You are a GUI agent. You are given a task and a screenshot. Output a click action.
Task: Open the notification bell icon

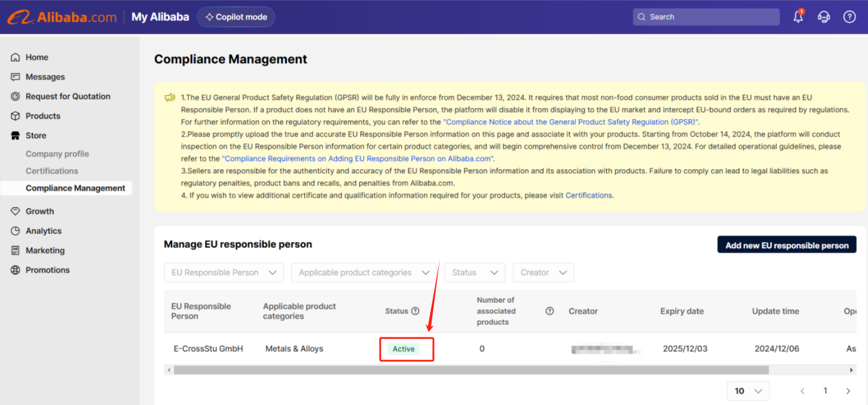tap(799, 17)
